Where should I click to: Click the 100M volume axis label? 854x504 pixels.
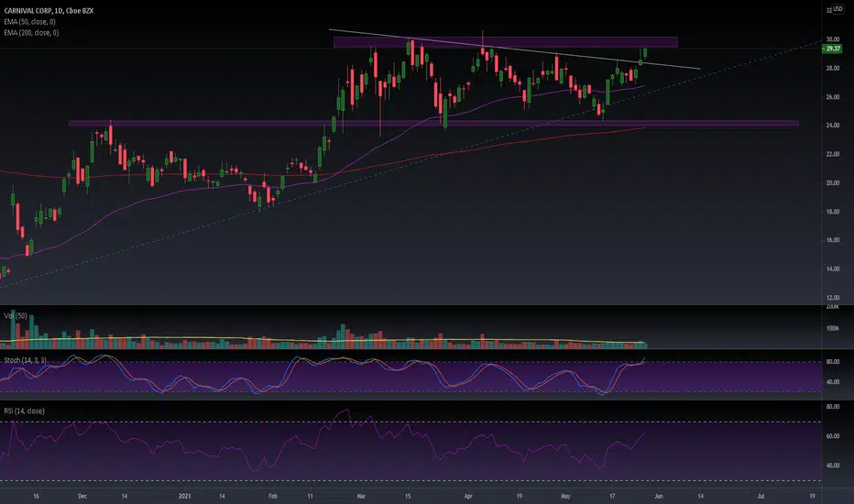(x=833, y=328)
